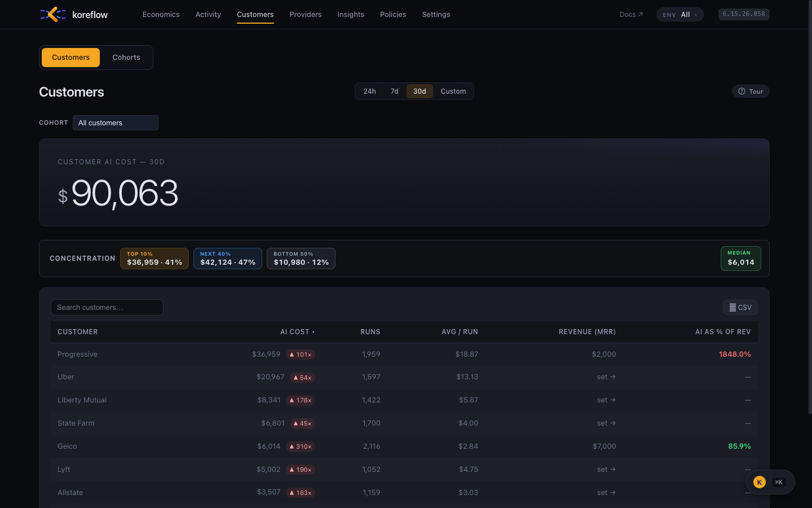
Task: Open the Progressive customer row
Action: coord(404,354)
